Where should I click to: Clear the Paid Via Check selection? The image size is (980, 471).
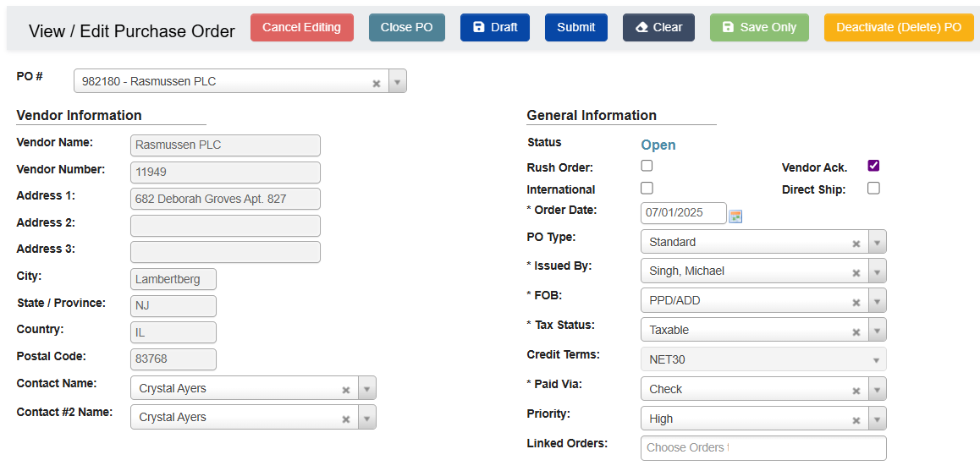(856, 391)
